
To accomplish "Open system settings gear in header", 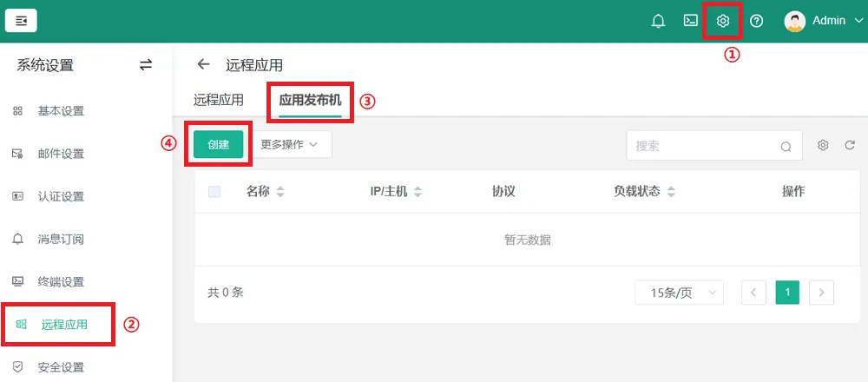I will coord(723,21).
